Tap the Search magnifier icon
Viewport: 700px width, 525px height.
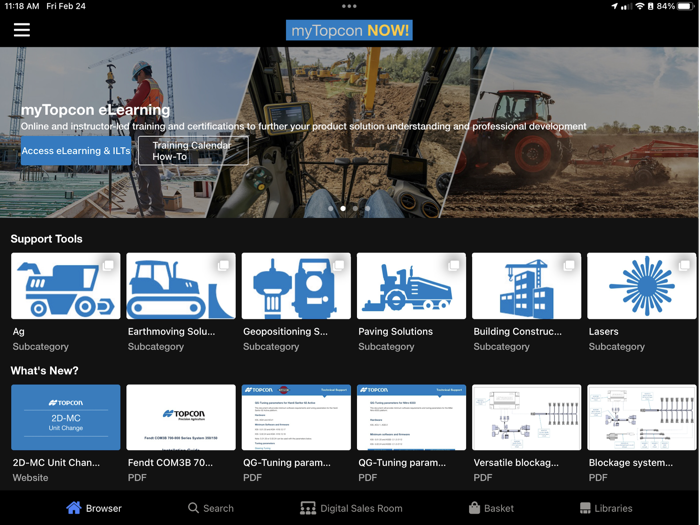(x=193, y=508)
